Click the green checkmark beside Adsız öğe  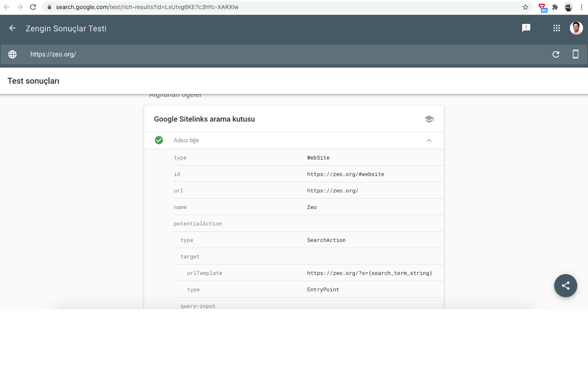(158, 140)
